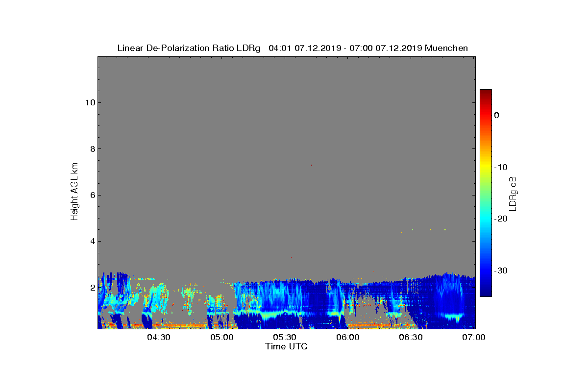Select the 'Muenchen' location text in the title

(446, 48)
